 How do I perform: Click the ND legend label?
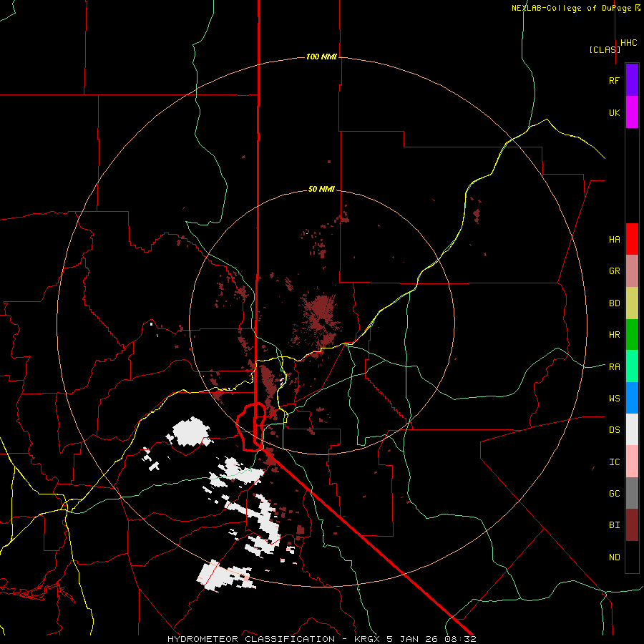(x=615, y=557)
